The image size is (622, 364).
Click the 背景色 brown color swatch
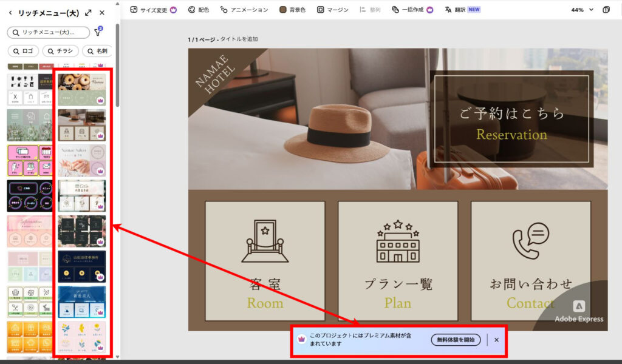[x=283, y=10]
